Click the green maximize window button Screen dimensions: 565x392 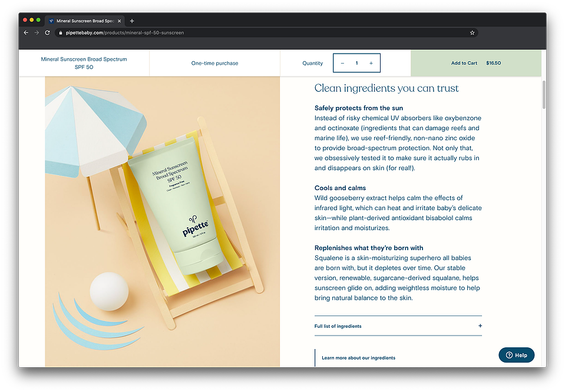(38, 20)
